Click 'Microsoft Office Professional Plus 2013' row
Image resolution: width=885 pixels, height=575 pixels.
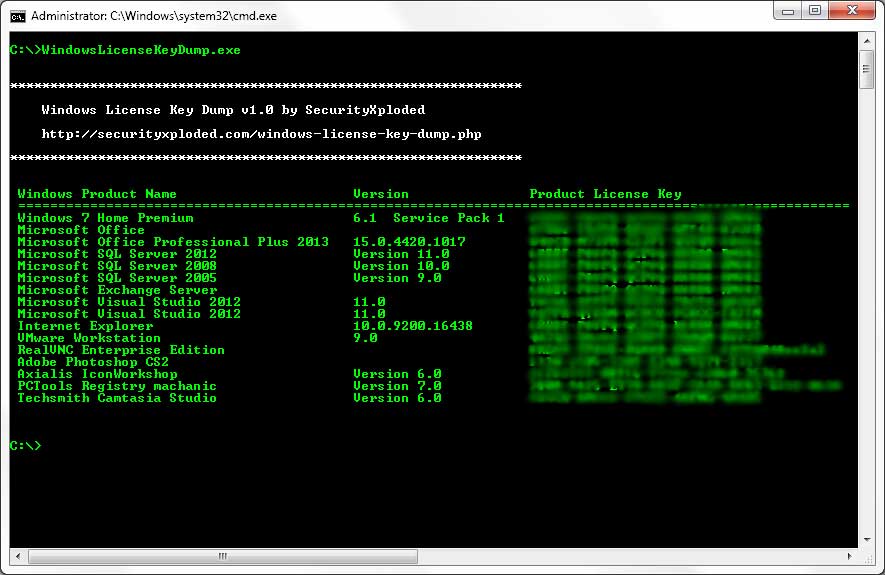[173, 242]
